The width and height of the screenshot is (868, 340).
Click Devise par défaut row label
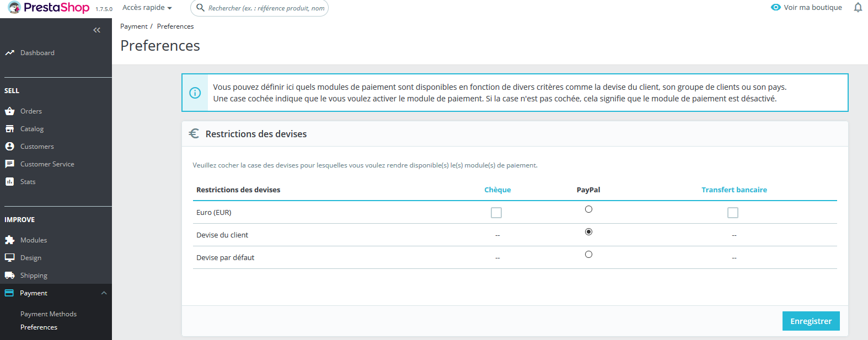[x=225, y=258]
